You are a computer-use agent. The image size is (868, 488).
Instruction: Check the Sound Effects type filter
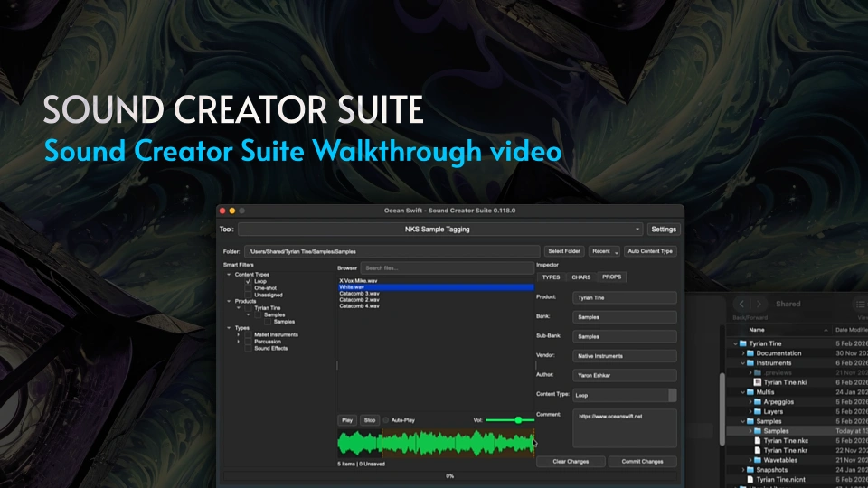pos(248,348)
